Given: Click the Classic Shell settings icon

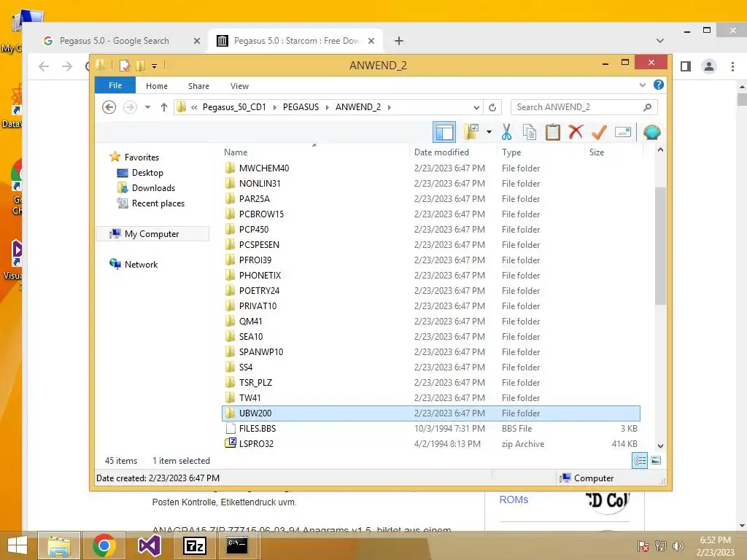Looking at the screenshot, I should (x=651, y=132).
